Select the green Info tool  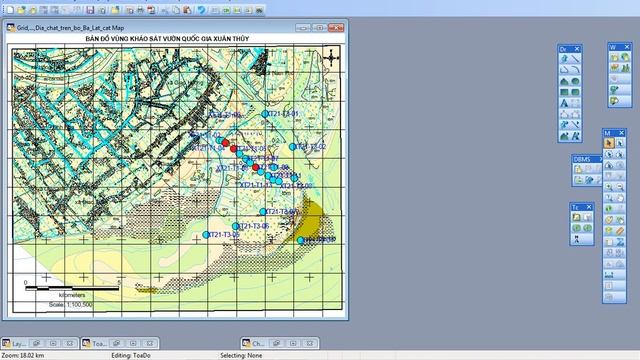609,209
